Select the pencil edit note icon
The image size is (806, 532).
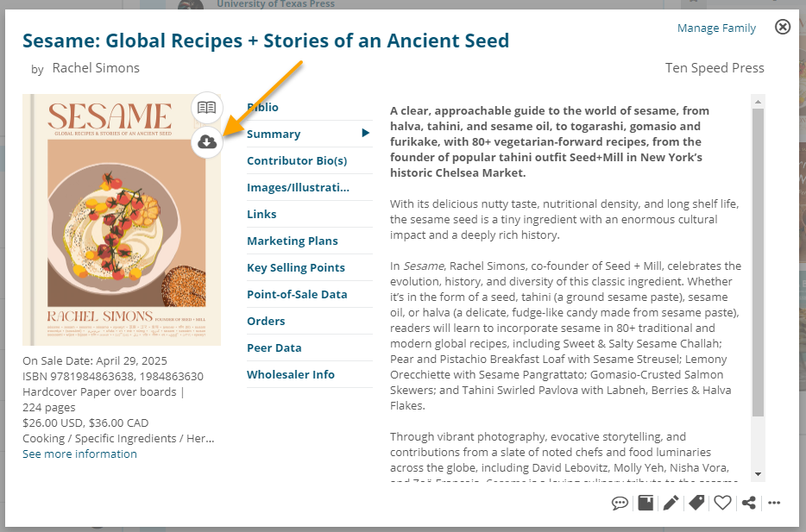tap(671, 503)
